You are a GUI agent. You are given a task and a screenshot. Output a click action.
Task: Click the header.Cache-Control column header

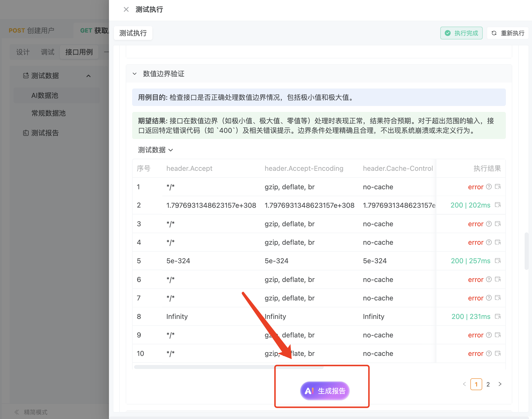coord(398,168)
